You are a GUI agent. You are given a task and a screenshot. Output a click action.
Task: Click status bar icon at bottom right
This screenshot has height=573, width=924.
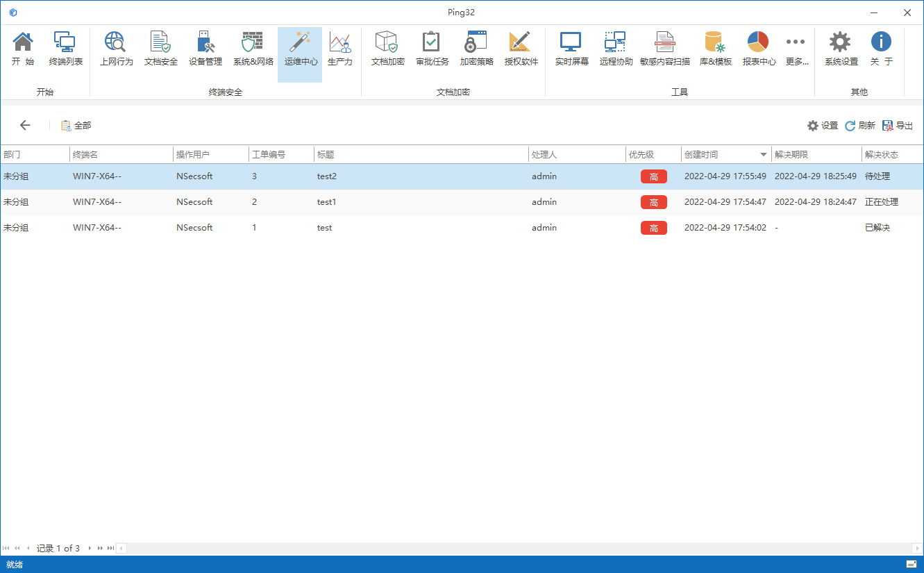click(912, 564)
